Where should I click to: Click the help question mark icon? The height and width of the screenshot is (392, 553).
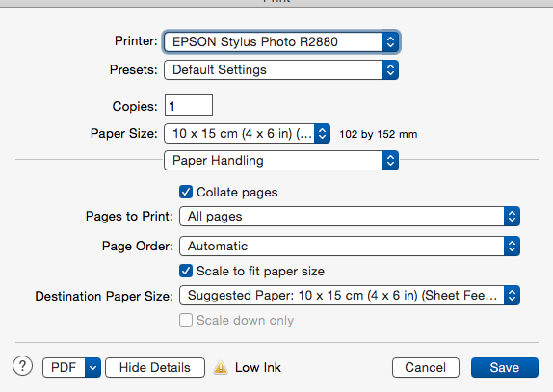pyautogui.click(x=22, y=366)
